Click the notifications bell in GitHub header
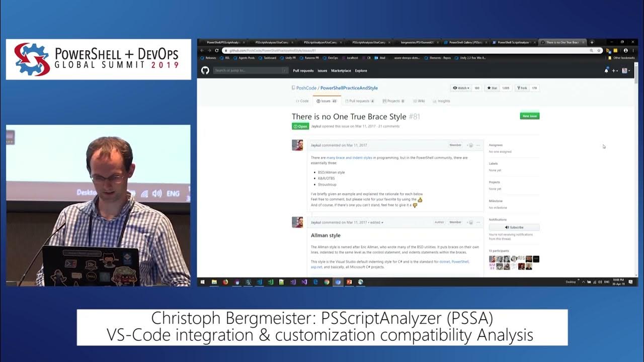The width and height of the screenshot is (644, 362). (x=606, y=71)
